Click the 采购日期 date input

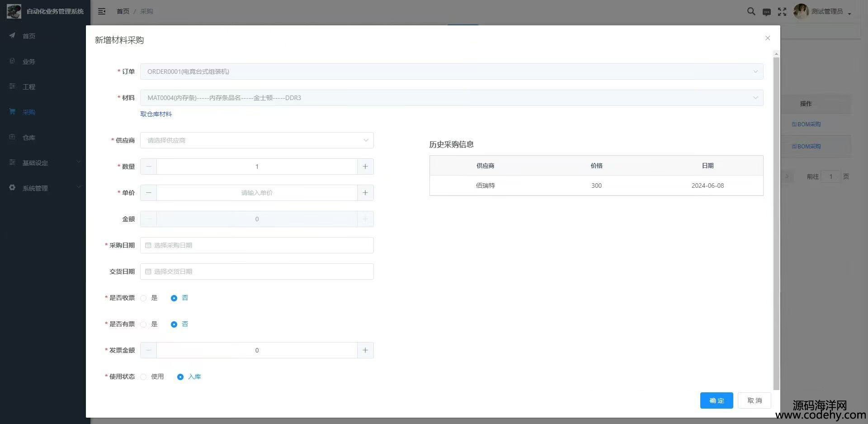pyautogui.click(x=257, y=245)
